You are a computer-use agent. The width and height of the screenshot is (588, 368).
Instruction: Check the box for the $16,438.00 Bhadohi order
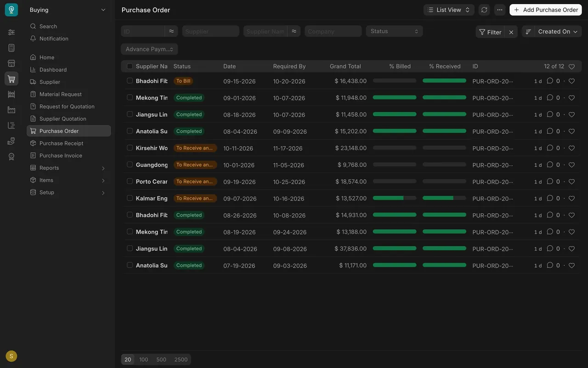(x=130, y=80)
